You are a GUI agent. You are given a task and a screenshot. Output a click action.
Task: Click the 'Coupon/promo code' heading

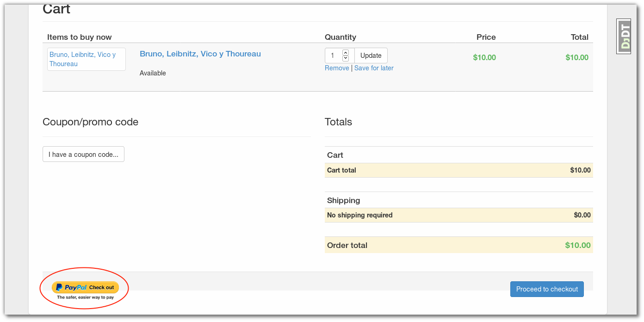click(90, 122)
